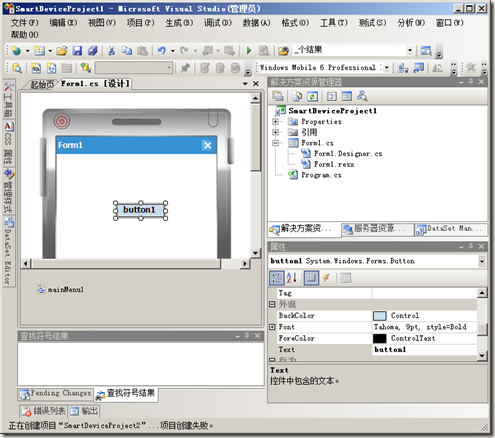Open the active files dropdown arrow in document tabs
The image size is (495, 438).
click(245, 84)
